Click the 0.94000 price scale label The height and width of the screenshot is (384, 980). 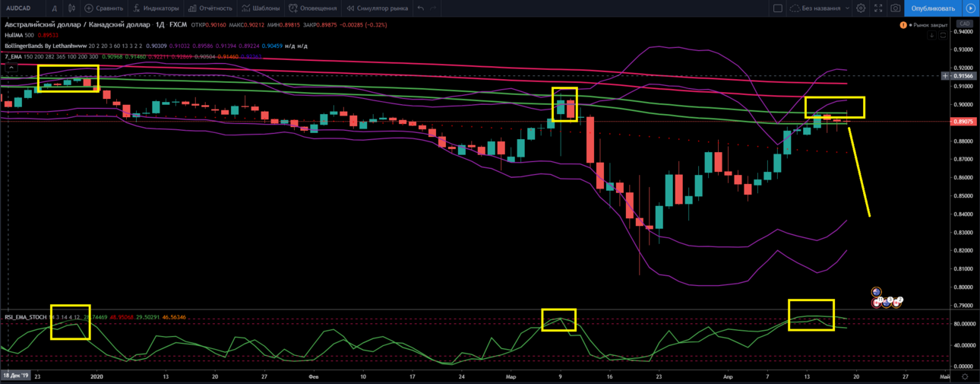(963, 32)
